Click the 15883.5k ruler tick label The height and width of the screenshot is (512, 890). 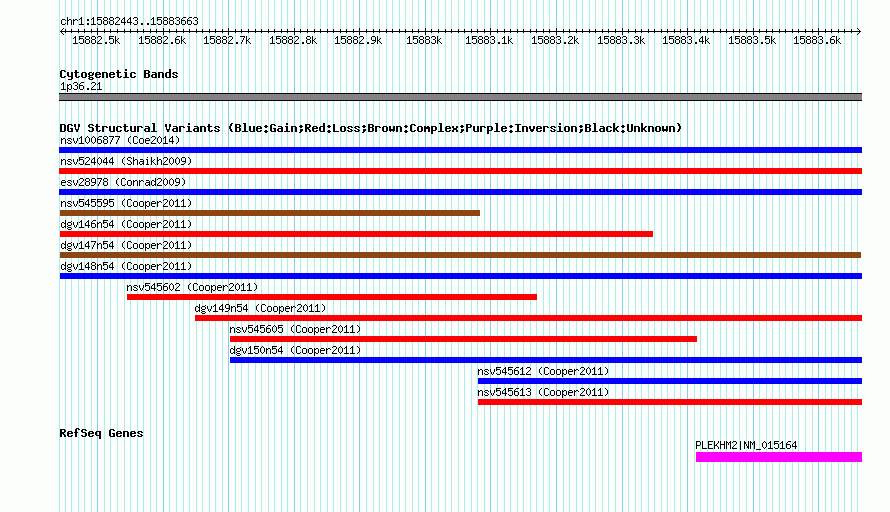click(752, 40)
